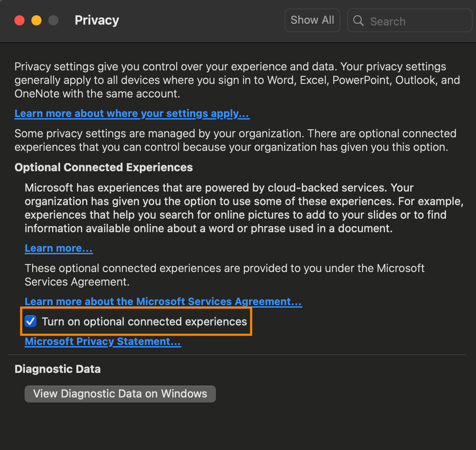Follow the short 'Learn more…' link
476x450 pixels.
(x=58, y=248)
